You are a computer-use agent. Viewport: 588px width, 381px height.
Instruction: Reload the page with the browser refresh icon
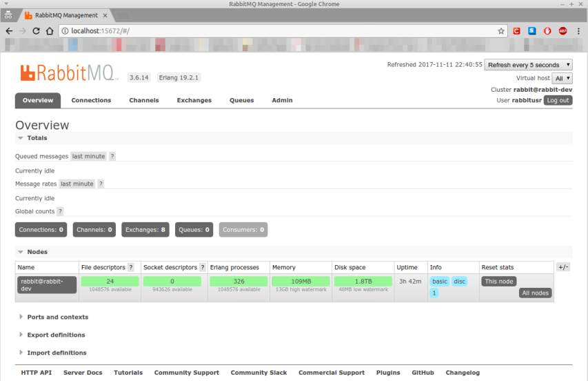point(36,31)
